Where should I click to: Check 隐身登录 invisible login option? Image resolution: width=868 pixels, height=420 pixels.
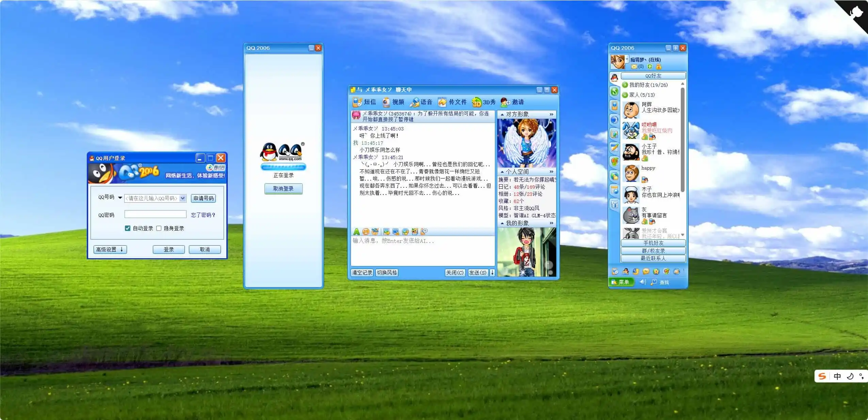(x=159, y=228)
